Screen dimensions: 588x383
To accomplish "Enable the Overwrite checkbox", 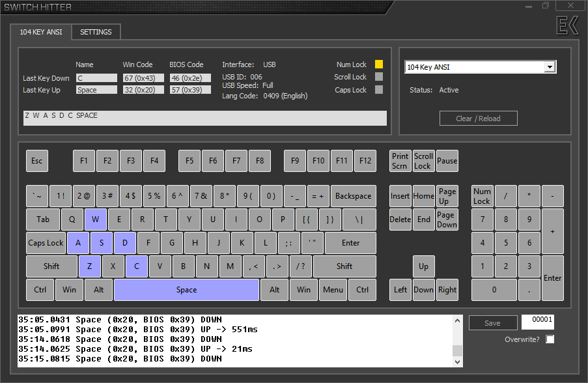I will (x=550, y=339).
